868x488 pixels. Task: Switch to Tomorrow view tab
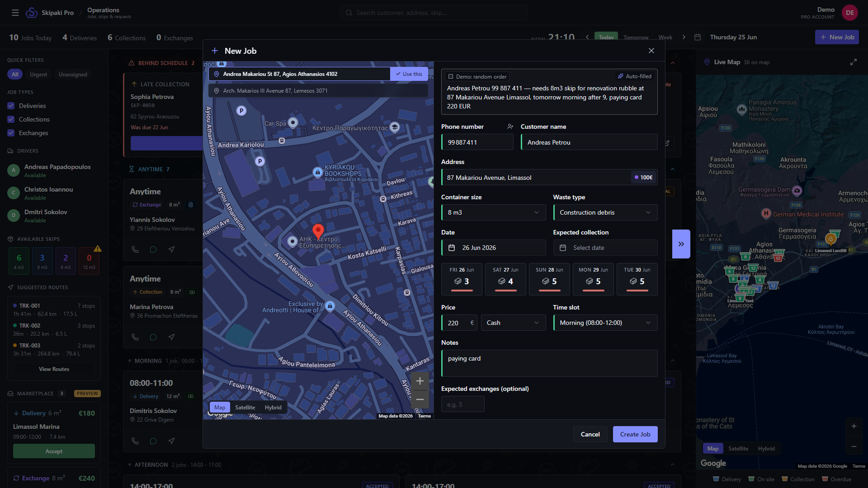point(636,37)
